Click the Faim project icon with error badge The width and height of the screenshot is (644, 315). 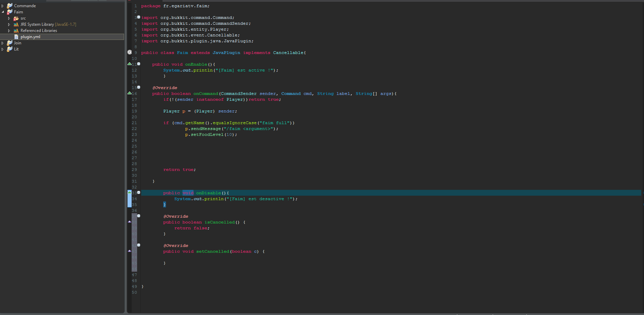(10, 12)
